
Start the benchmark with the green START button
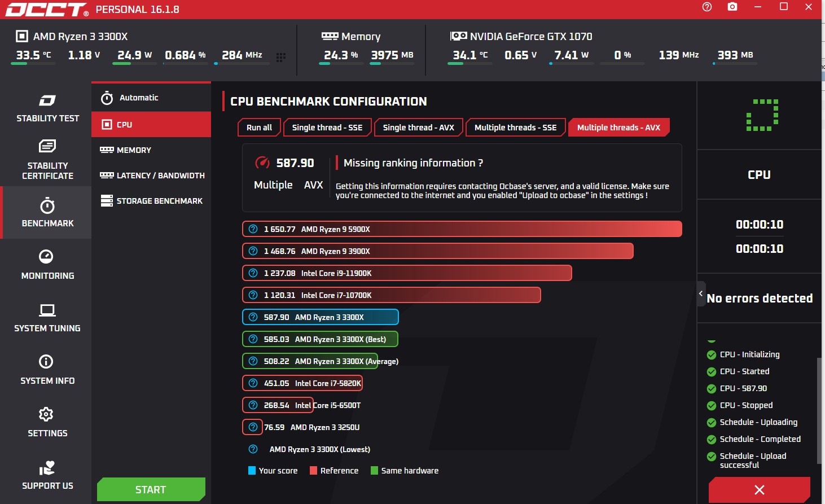[151, 489]
